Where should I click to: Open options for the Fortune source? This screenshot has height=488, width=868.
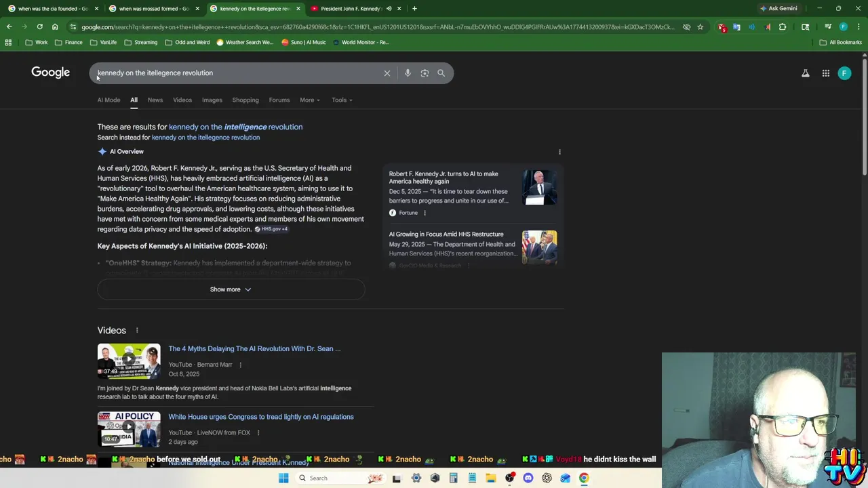(x=425, y=213)
